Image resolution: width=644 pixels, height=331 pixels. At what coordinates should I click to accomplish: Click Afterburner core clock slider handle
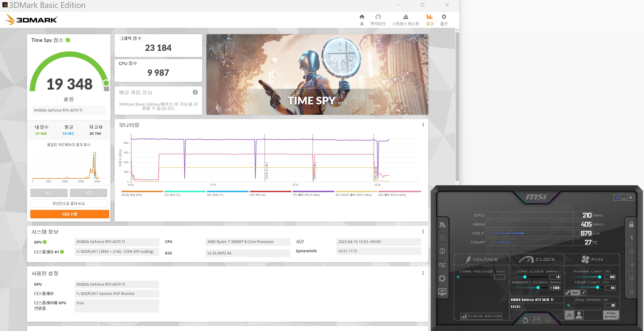tap(525, 277)
